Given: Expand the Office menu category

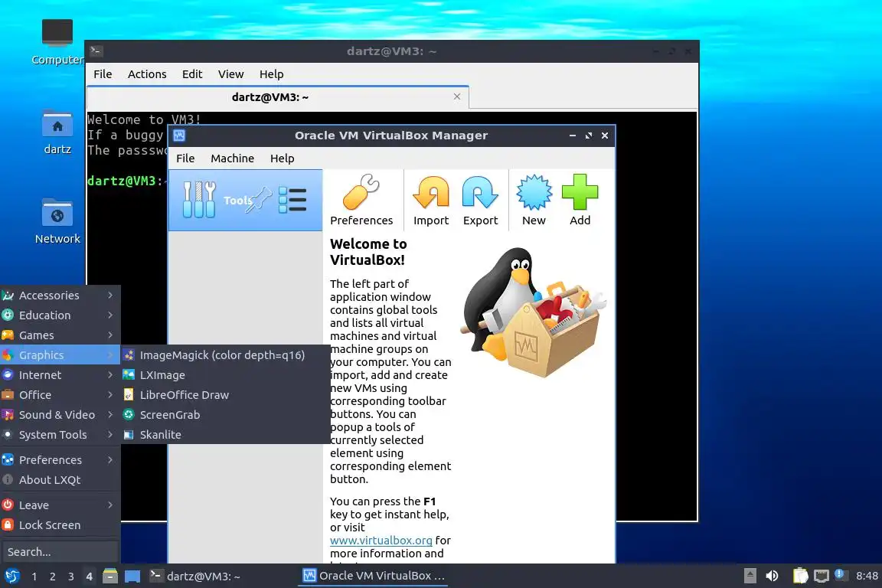Looking at the screenshot, I should (x=60, y=395).
